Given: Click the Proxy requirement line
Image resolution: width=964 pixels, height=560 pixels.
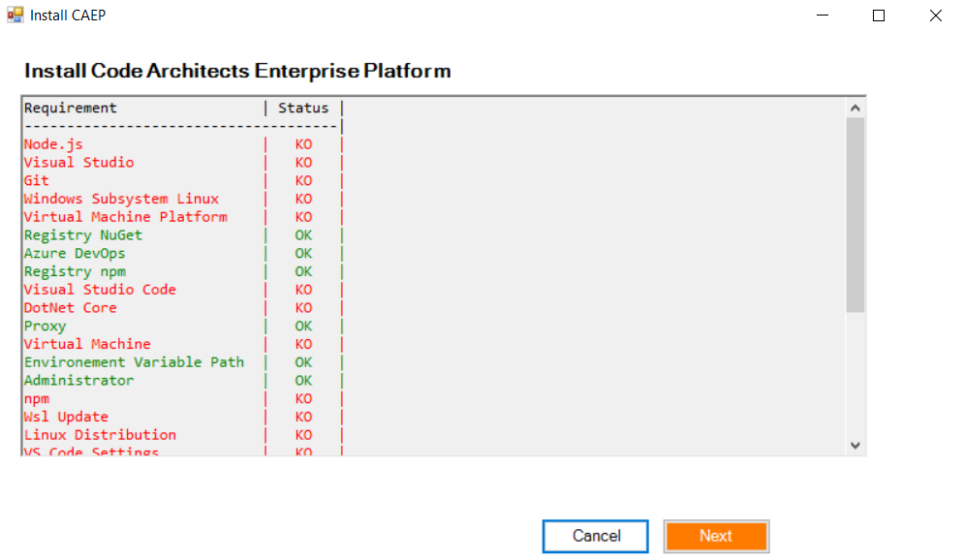Looking at the screenshot, I should coord(45,327).
